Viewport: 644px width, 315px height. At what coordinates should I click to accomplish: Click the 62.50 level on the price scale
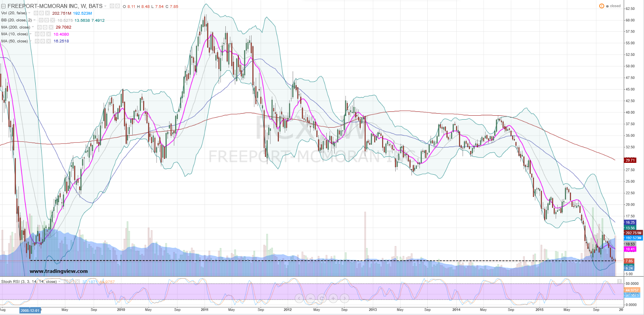630,9
